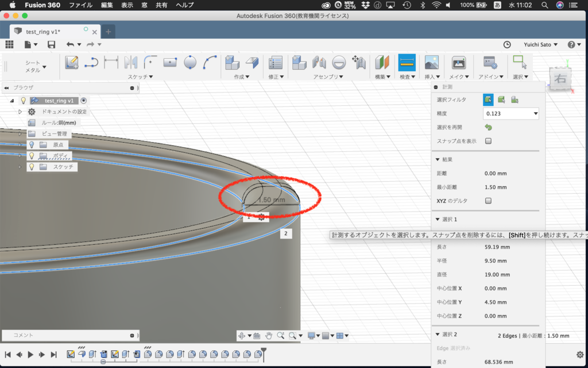This screenshot has height=368, width=588.
Task: Jump to timeline end
Action: (53, 354)
